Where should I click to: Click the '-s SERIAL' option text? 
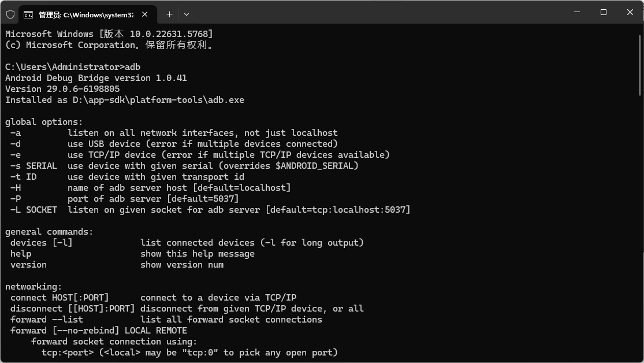(x=33, y=166)
